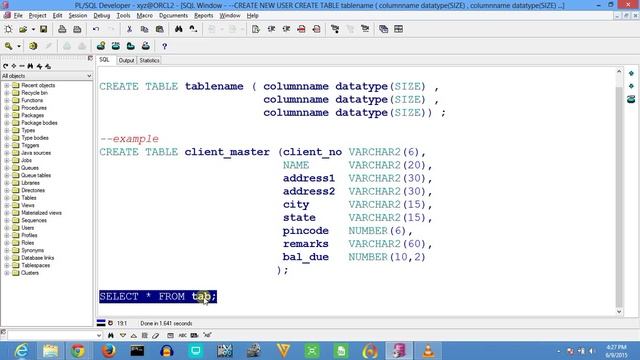640x360 pixels.
Task: Expand the Recycle bin folder
Action: (7, 93)
